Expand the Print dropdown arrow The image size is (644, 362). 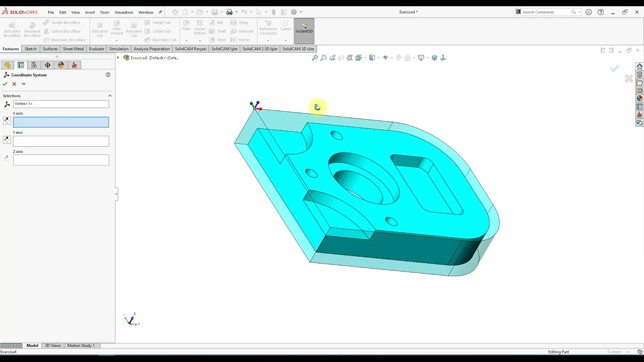[236, 12]
